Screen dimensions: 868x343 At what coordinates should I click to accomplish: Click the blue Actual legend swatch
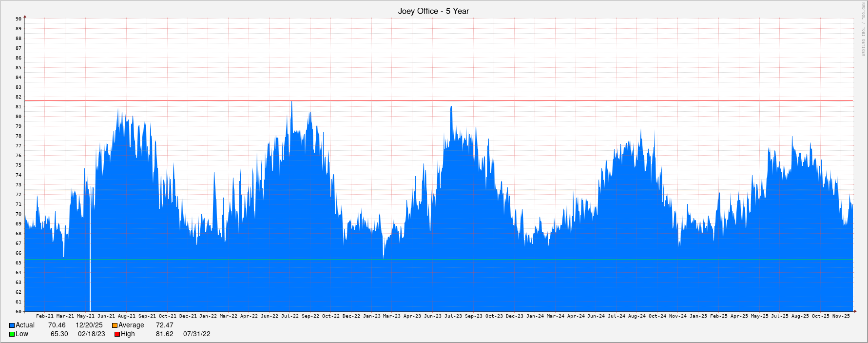12,325
